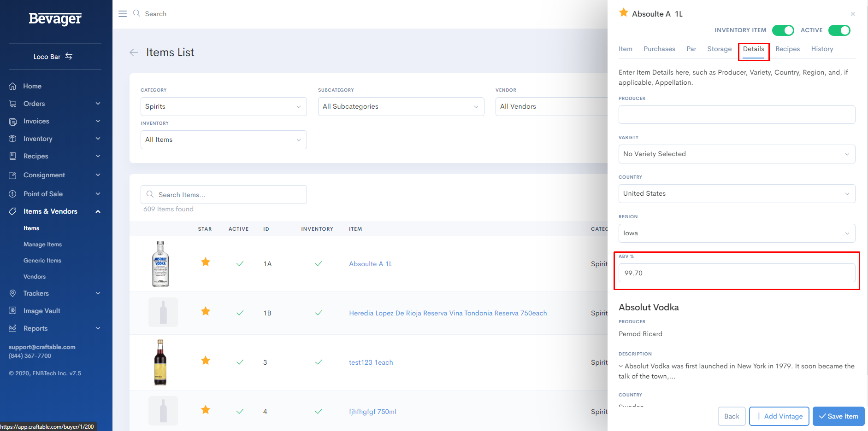Open Vendors in sidebar

35,277
